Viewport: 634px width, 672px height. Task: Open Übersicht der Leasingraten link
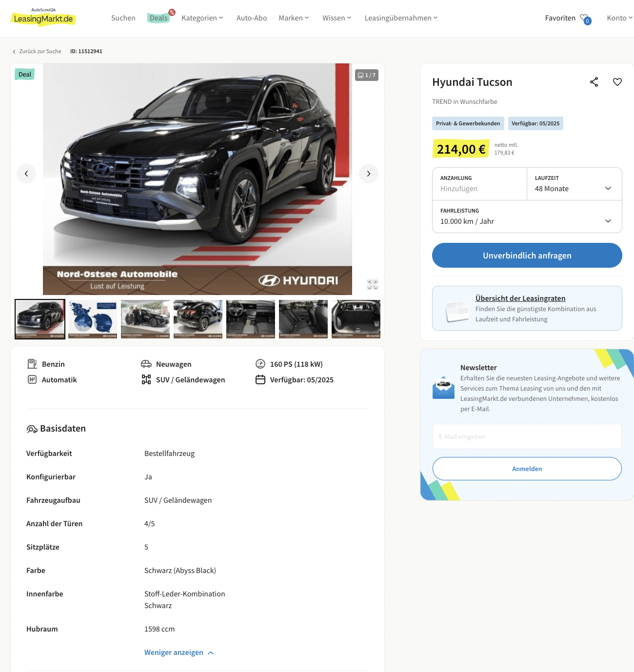(520, 298)
